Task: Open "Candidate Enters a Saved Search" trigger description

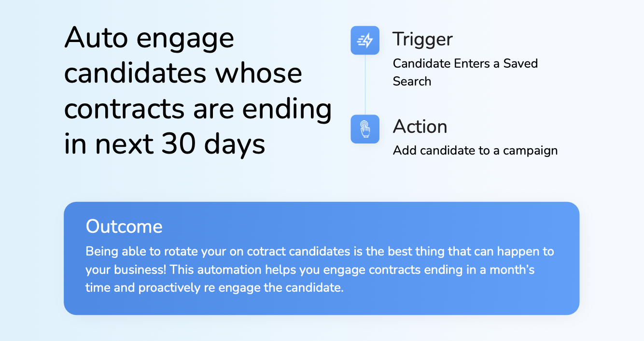Action: (x=465, y=72)
